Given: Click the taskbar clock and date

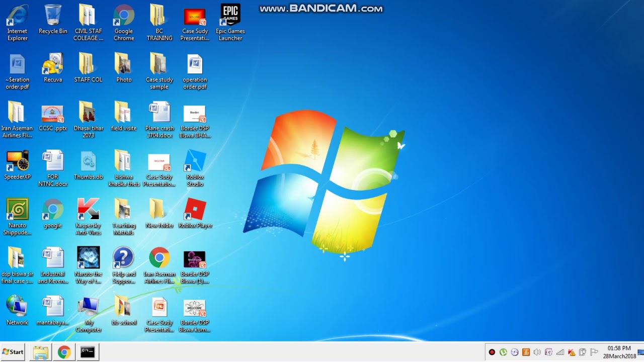Looking at the screenshot, I should pos(619,352).
